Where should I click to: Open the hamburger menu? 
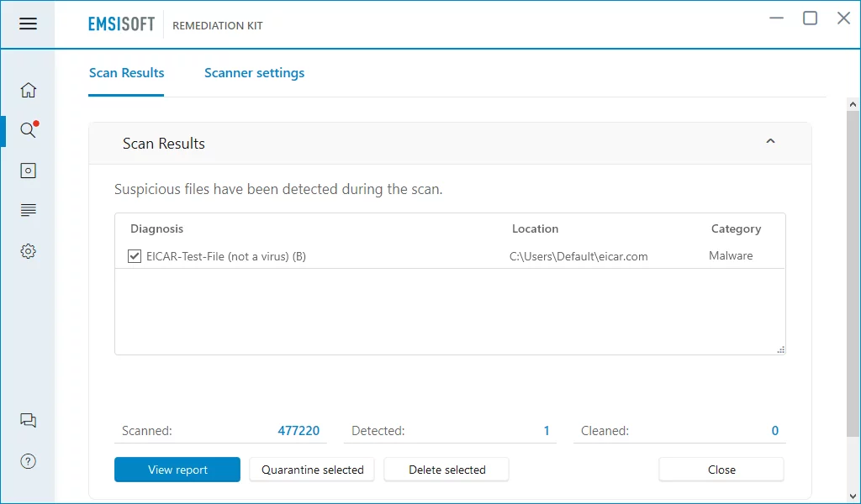click(28, 24)
